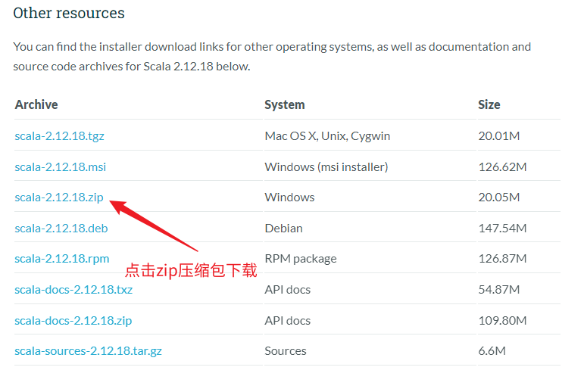Click the "Windows (msi installer)" system cell
The height and width of the screenshot is (392, 584).
coord(326,166)
